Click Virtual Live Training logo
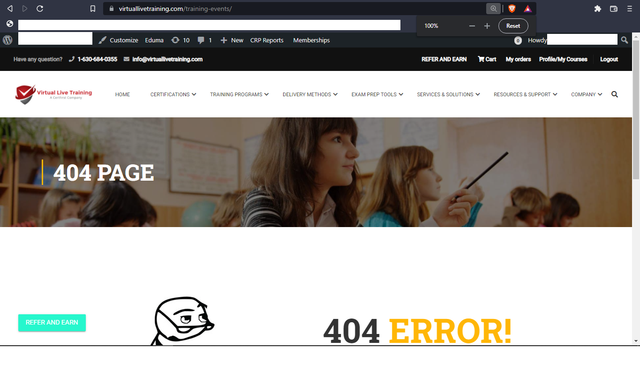The width and height of the screenshot is (640, 381). tap(53, 94)
